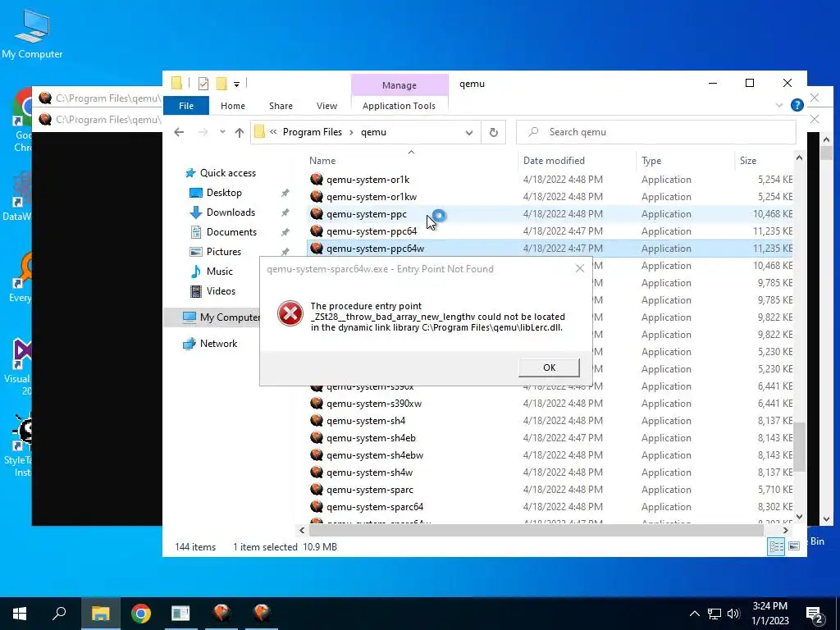The height and width of the screenshot is (630, 840).
Task: Open the Action Center notifications icon
Action: 815,614
